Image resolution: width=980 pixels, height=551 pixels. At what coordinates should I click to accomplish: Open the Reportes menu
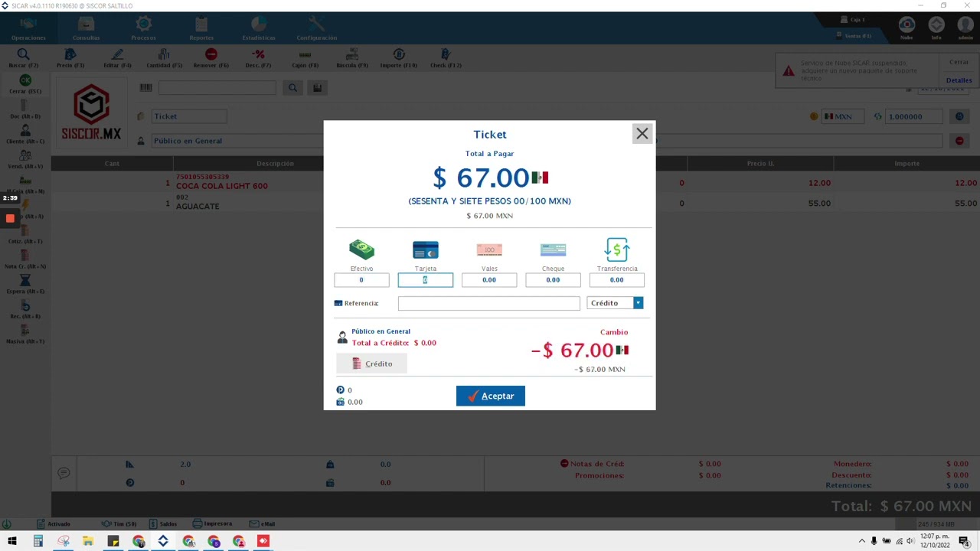pyautogui.click(x=201, y=29)
